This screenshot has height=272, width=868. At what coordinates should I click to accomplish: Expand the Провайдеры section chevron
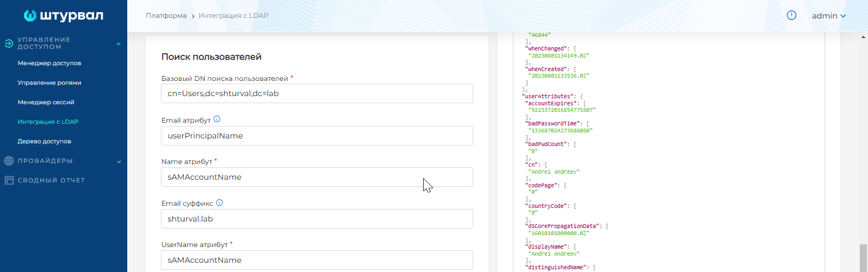[x=119, y=161]
